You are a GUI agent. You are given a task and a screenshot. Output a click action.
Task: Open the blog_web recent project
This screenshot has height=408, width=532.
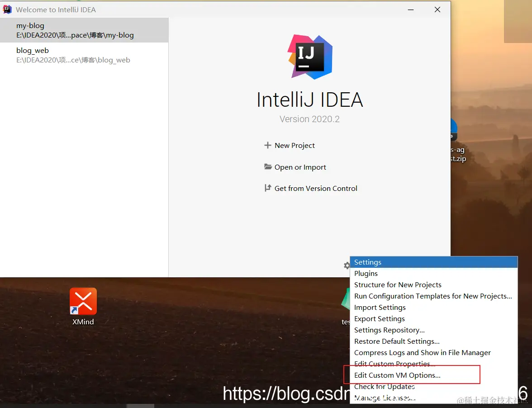[x=84, y=55]
